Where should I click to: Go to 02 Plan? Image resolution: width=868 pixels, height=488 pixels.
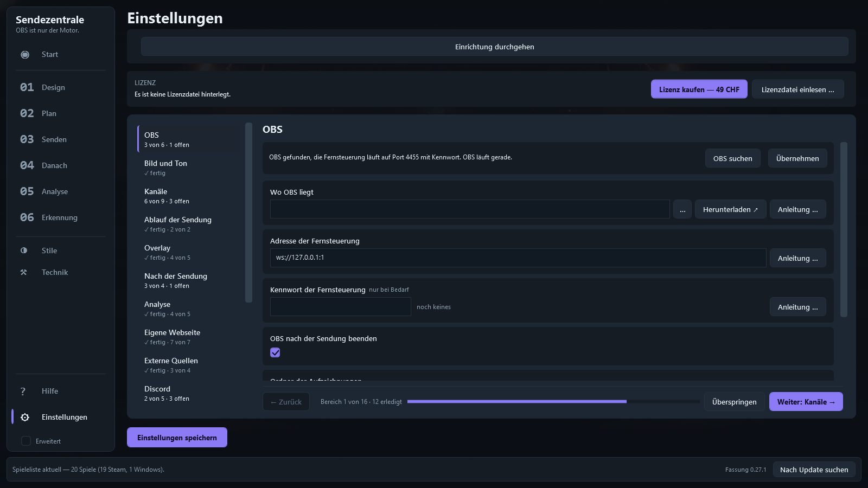pos(61,113)
